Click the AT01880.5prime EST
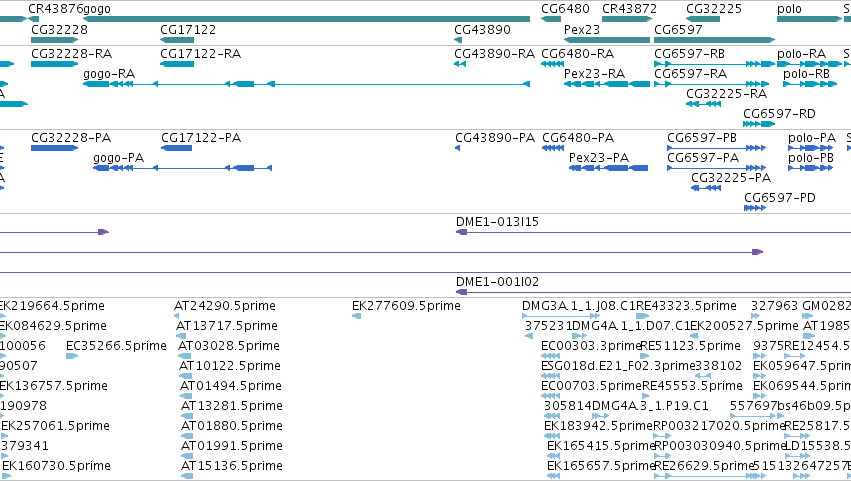Image resolution: width=851 pixels, height=481 pixels. click(x=187, y=437)
